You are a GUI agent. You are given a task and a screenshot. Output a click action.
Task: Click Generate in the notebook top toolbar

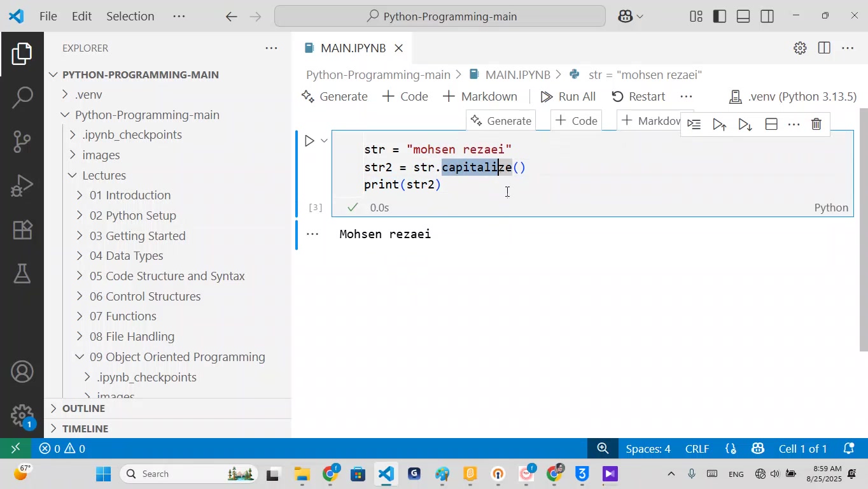(x=335, y=97)
